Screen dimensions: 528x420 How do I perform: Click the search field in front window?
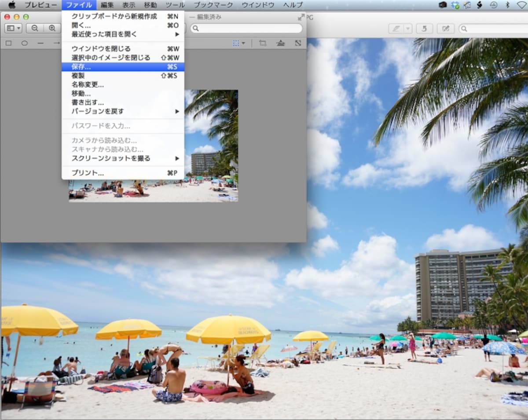point(246,28)
